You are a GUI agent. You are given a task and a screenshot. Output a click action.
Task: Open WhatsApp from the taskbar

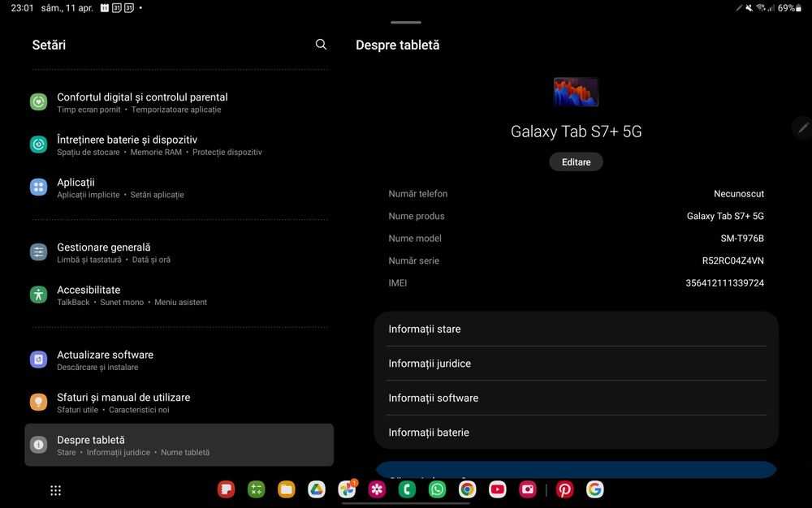pyautogui.click(x=437, y=489)
